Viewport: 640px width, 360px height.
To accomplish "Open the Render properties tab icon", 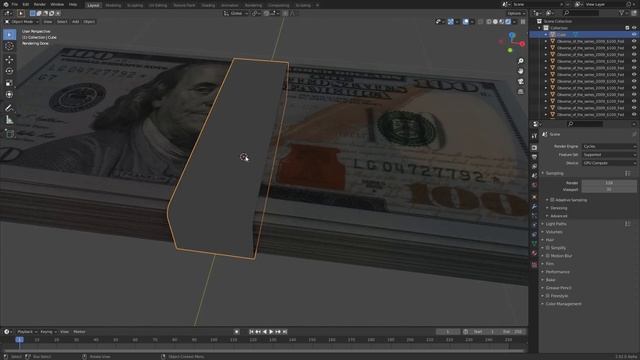I will [534, 147].
